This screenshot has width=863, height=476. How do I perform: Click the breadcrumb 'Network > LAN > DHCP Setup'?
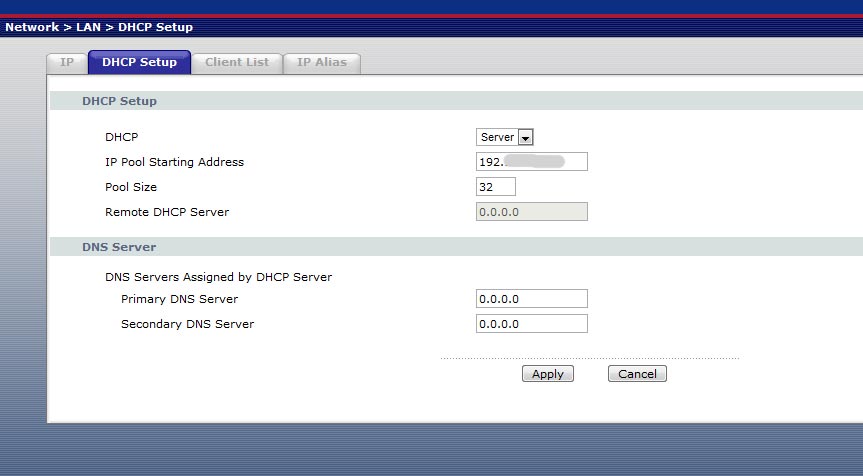click(99, 27)
